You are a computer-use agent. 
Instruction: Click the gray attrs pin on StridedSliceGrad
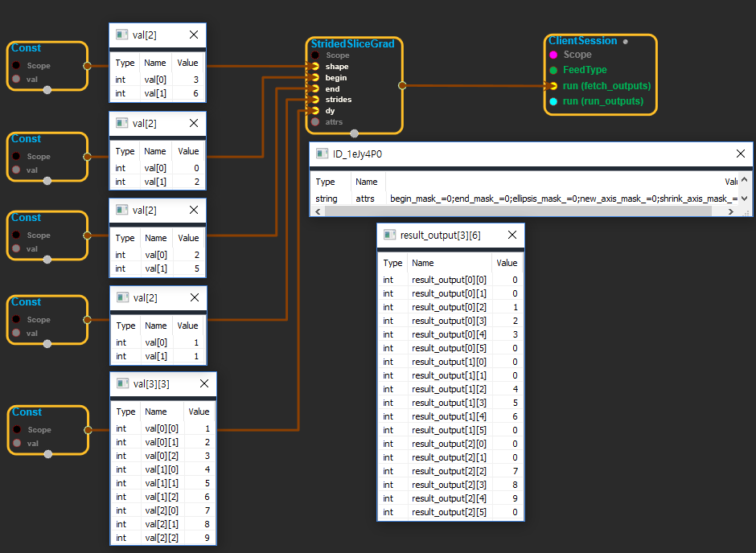tap(315, 122)
